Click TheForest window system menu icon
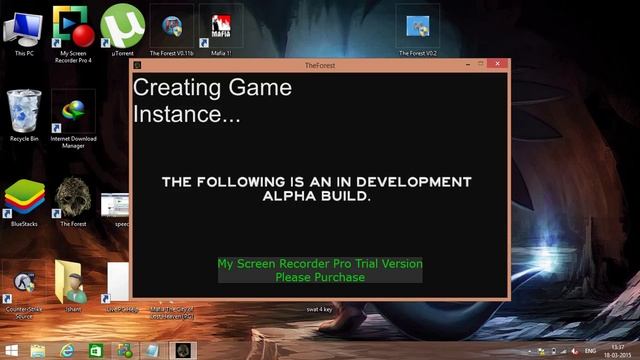640x360 pixels. [x=138, y=65]
